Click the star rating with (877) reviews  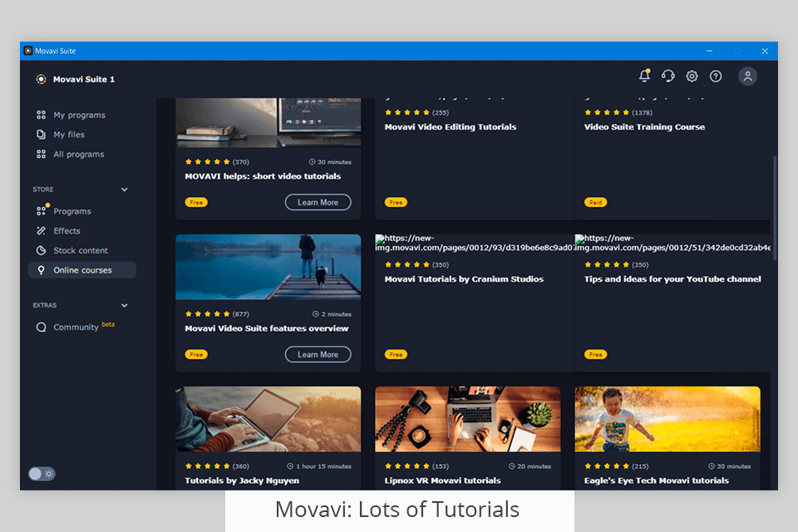point(217,314)
